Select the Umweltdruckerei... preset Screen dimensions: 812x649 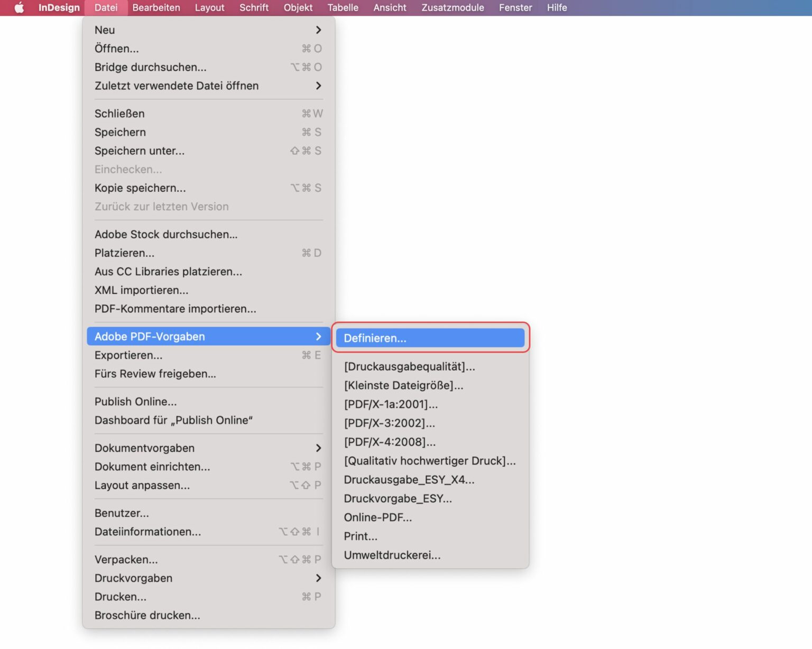(x=430, y=555)
